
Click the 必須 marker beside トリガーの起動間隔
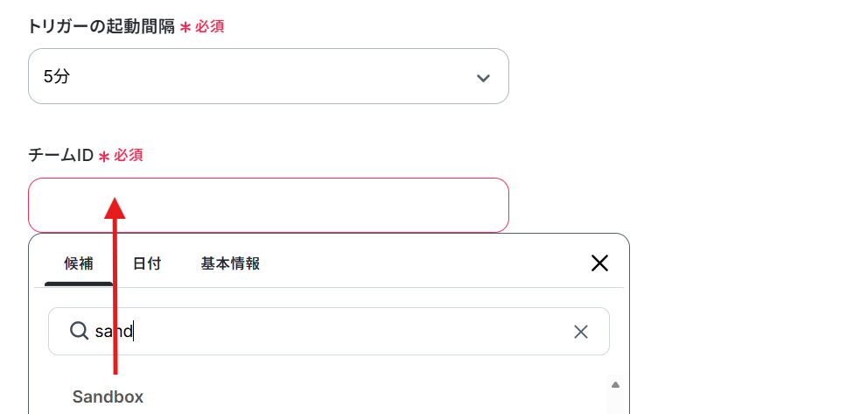tap(210, 26)
